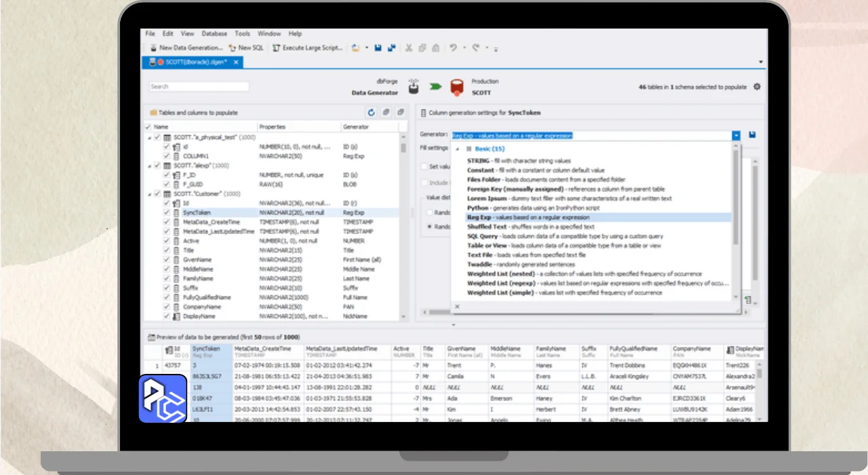Image resolution: width=868 pixels, height=475 pixels.
Task: Open the Database menu
Action: 214,33
